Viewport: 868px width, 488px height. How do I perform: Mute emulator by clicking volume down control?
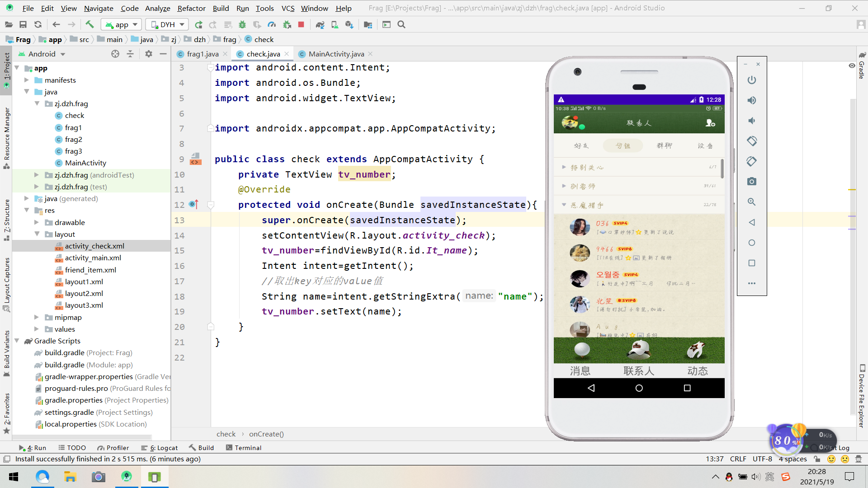pyautogui.click(x=752, y=121)
